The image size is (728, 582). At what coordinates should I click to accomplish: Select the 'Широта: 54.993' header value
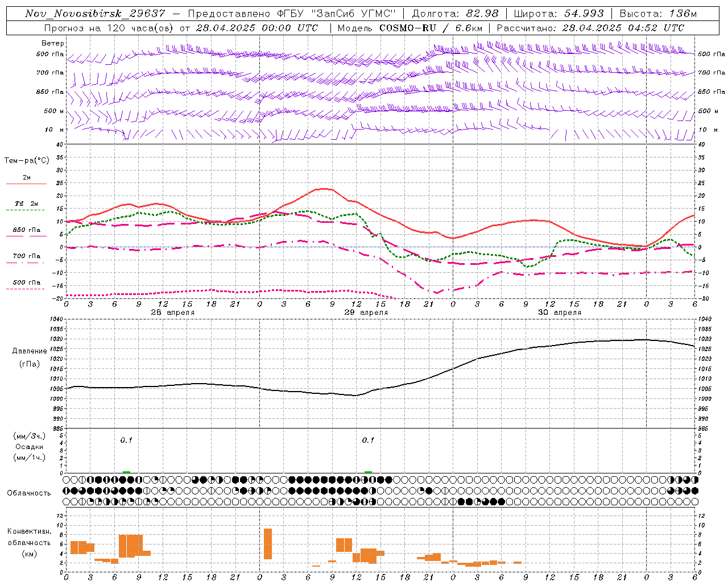point(559,14)
